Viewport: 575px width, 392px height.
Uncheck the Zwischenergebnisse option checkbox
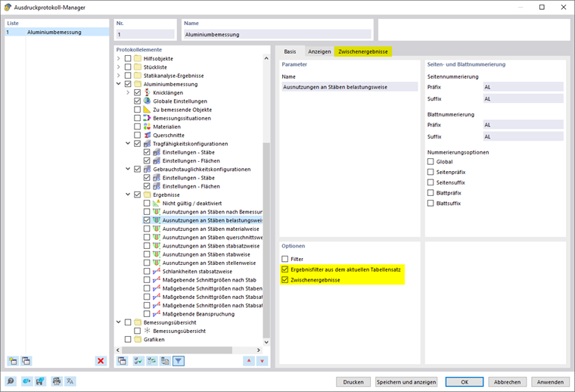pos(285,280)
